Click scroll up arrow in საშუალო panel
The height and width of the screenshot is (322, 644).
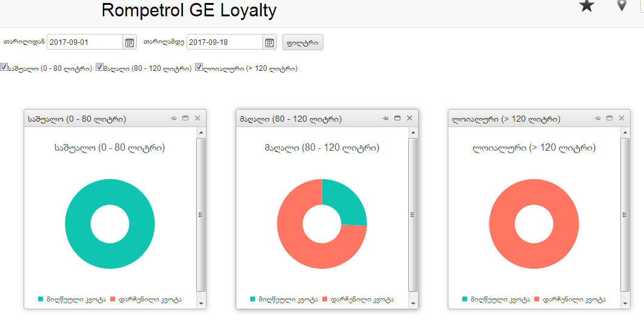click(x=201, y=133)
